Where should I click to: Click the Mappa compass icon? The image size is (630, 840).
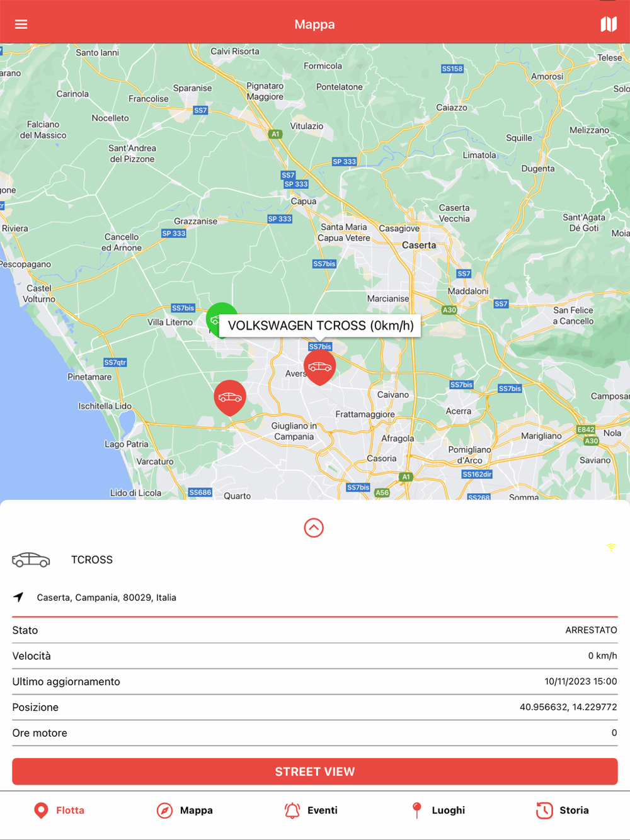pyautogui.click(x=164, y=810)
